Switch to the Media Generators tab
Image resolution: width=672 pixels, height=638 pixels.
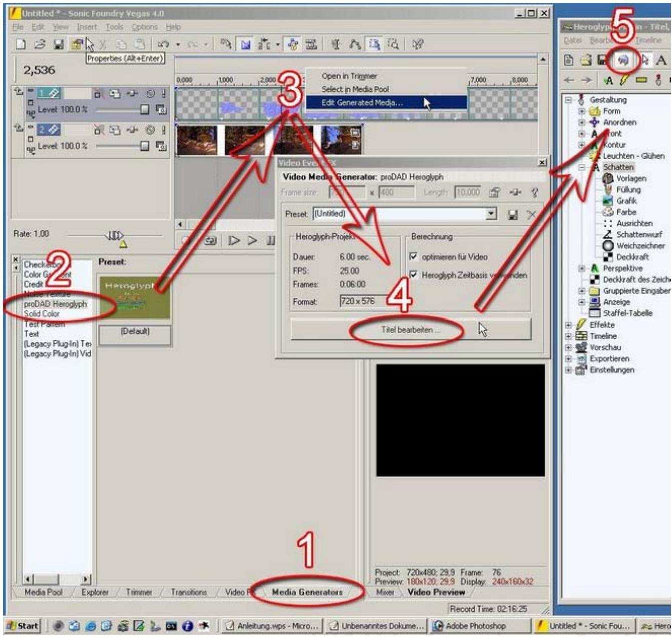pos(307,592)
